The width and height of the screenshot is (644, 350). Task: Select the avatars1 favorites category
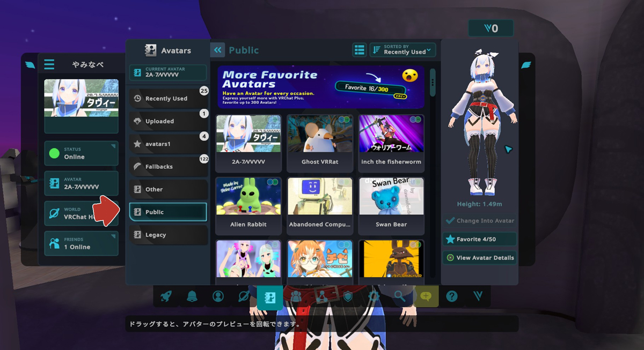[168, 144]
